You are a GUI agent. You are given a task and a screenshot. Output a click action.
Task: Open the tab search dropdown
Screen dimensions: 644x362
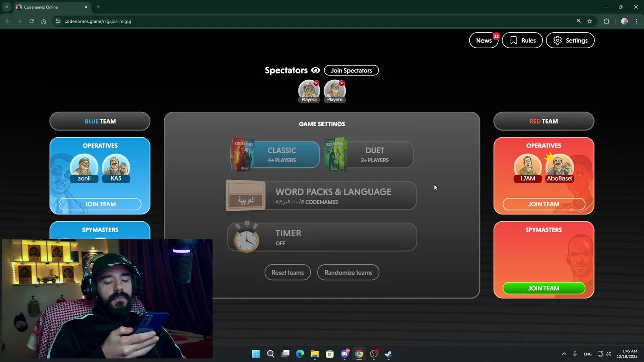pyautogui.click(x=7, y=7)
